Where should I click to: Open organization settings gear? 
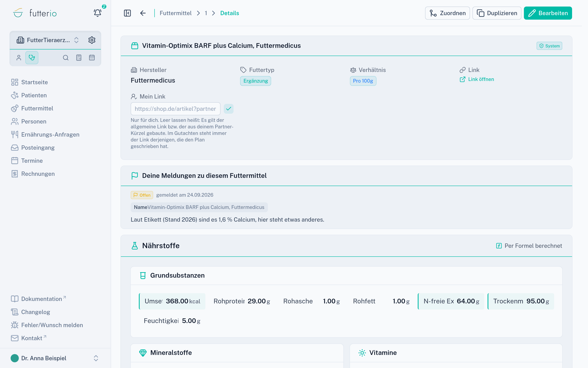(x=92, y=40)
